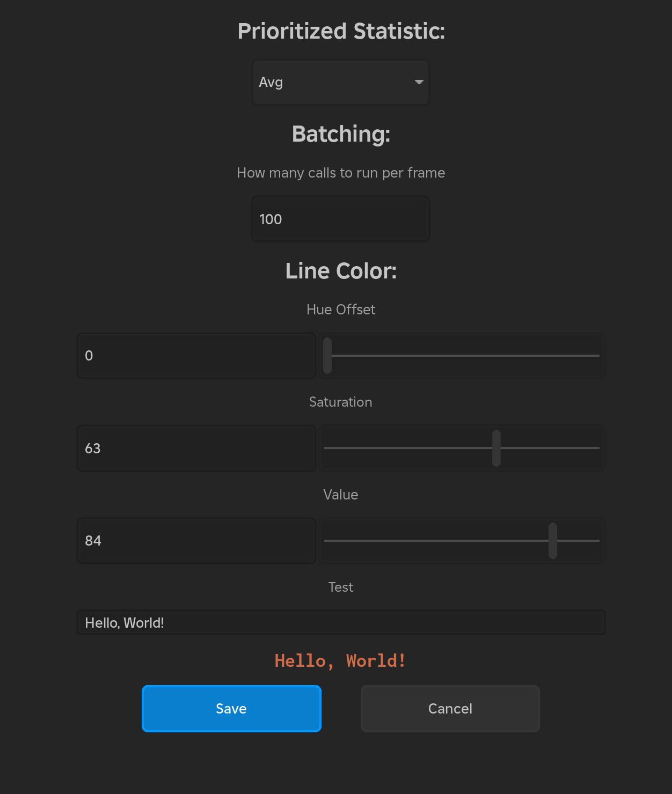Cancel the settings dialog
Screen dimensions: 672x794
click(450, 709)
